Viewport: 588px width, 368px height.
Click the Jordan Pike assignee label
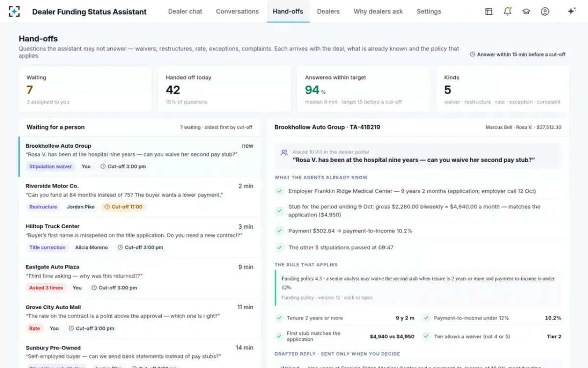(81, 207)
